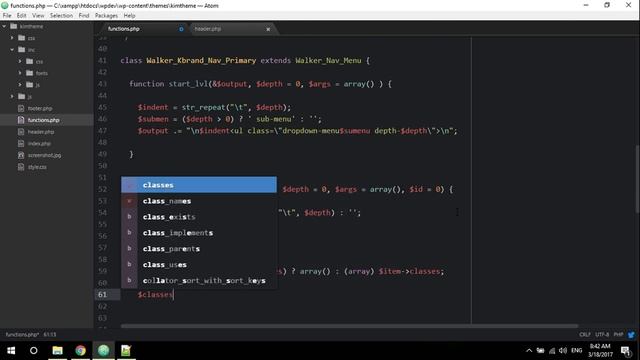Collapse the kimtheme root folder

(x=4, y=27)
